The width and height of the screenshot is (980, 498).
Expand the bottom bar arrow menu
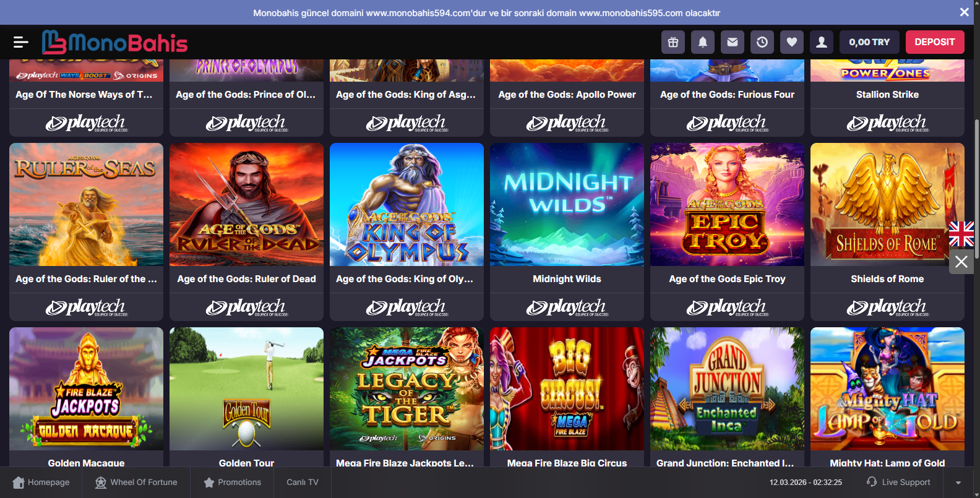coord(958,483)
